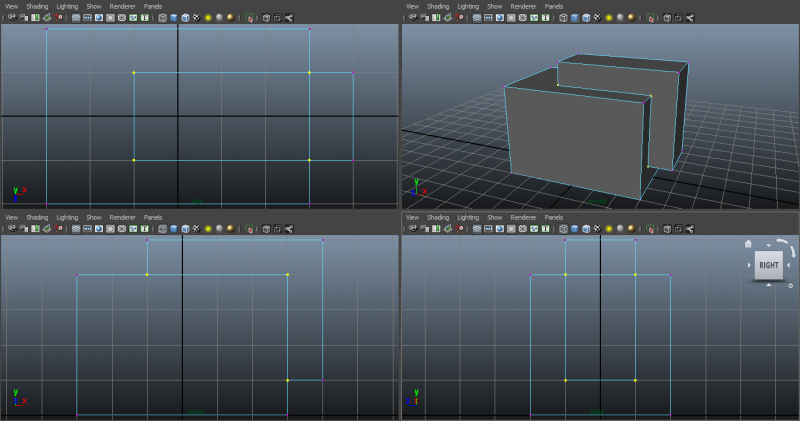Open the Panels menu in top-left viewport
The image size is (800, 421).
pyautogui.click(x=152, y=6)
